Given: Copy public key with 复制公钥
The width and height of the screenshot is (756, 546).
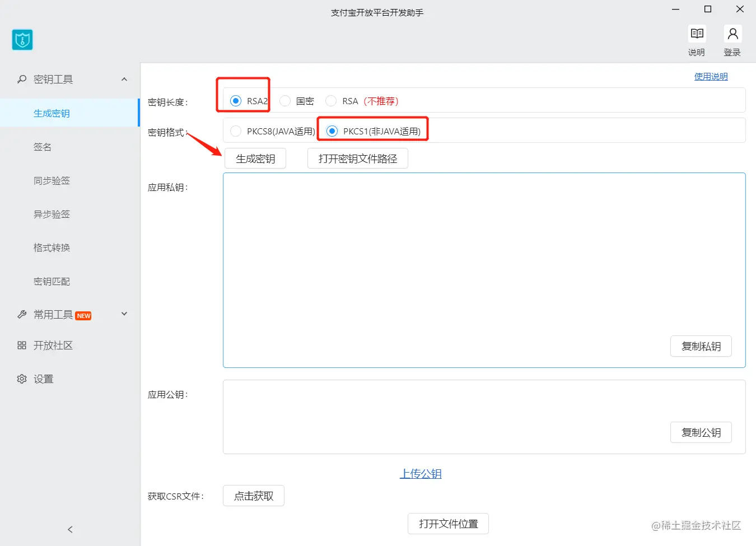Looking at the screenshot, I should [701, 432].
